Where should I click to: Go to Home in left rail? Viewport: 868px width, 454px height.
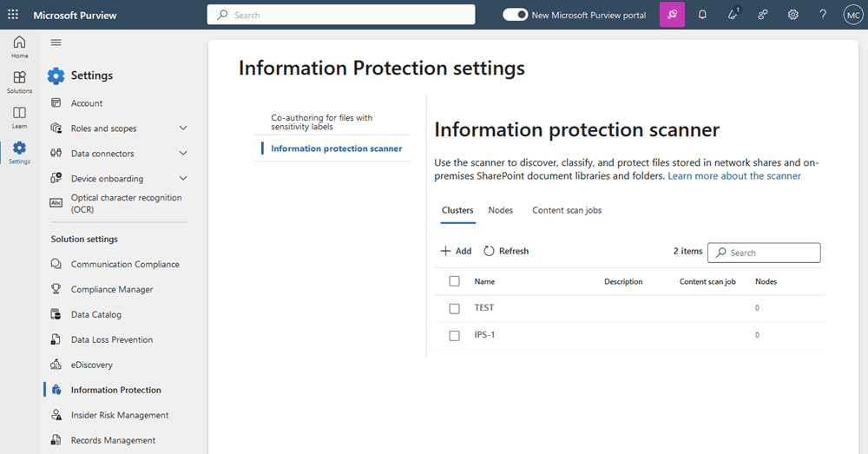point(19,46)
